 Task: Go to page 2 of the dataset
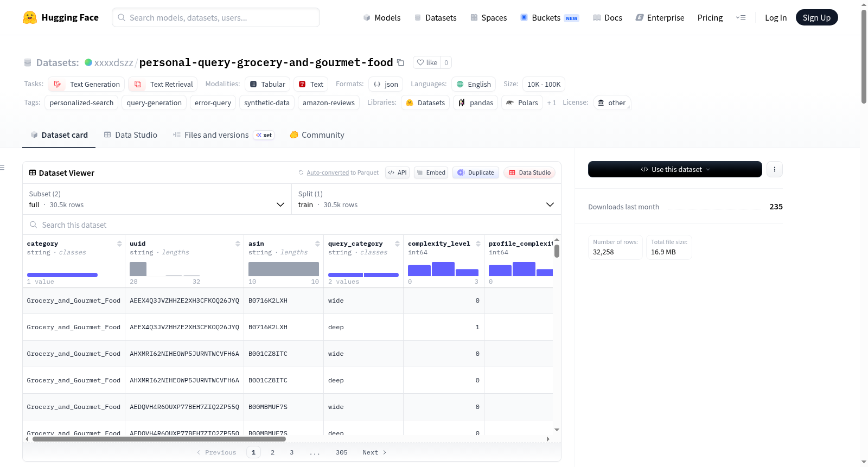tap(272, 452)
